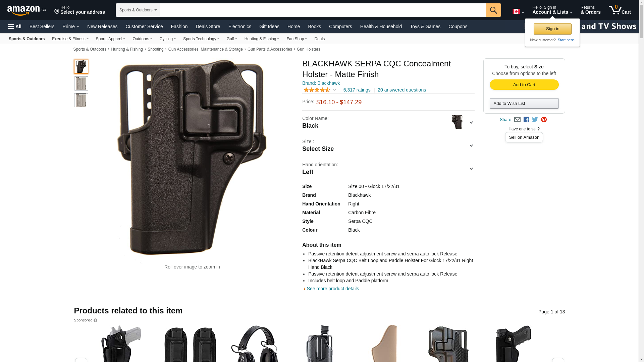Share on Facebook icon
The image size is (644, 362).
point(526,120)
